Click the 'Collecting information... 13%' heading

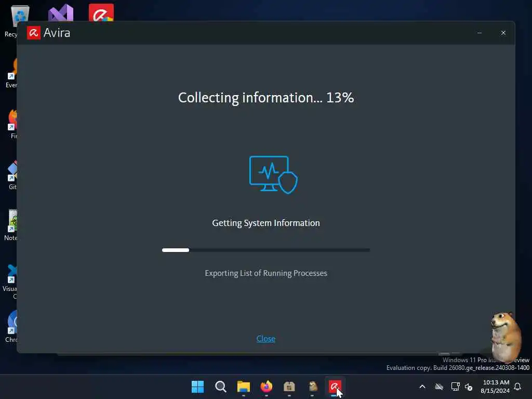pyautogui.click(x=266, y=98)
